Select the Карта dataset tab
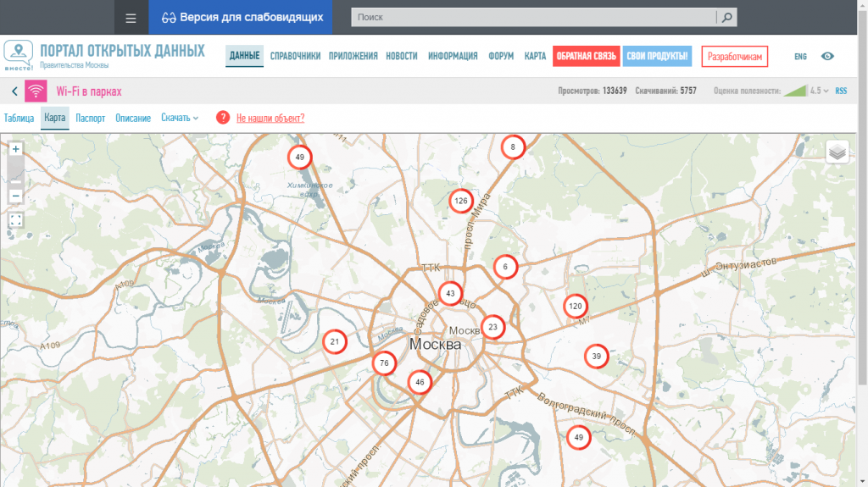 [55, 118]
